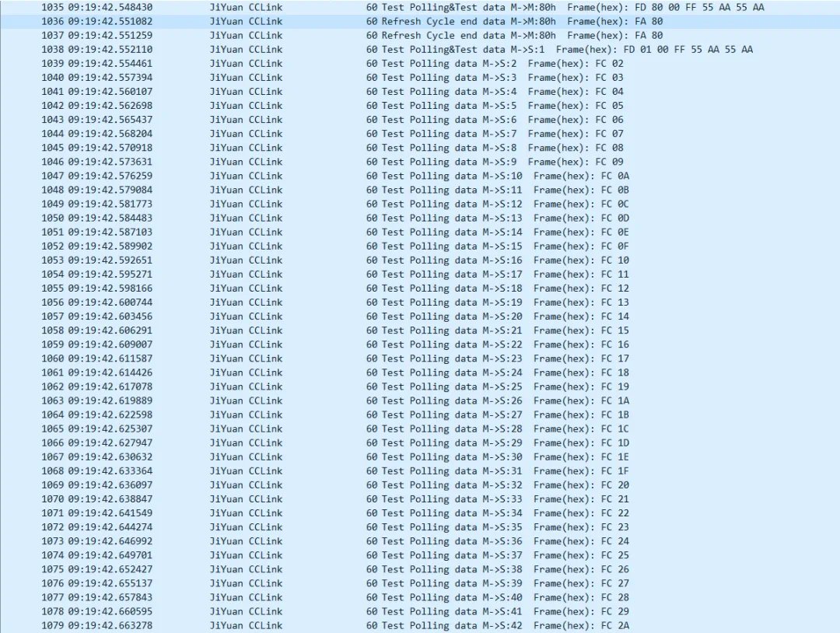Select packet 1067 polling M->S:30

click(x=420, y=456)
